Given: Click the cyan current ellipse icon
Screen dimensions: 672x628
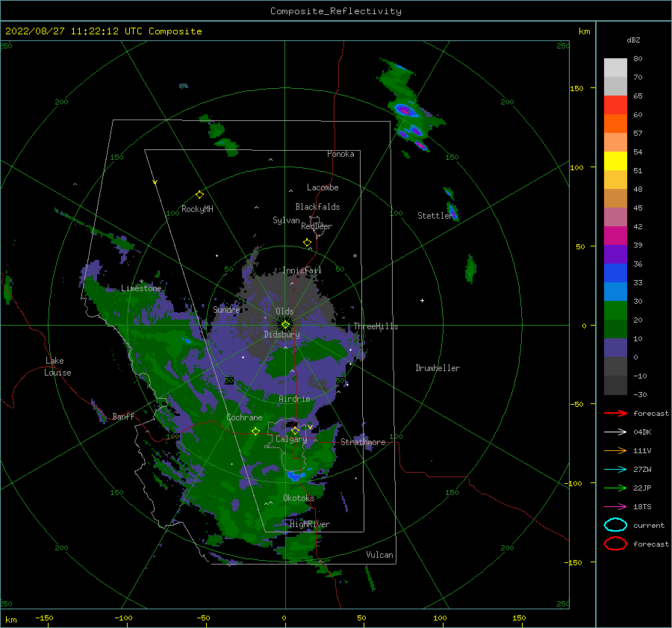Looking at the screenshot, I should tap(615, 525).
